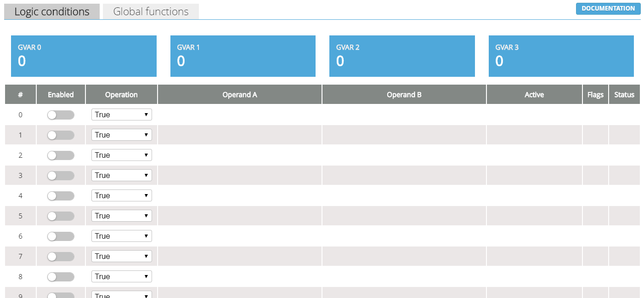Viewport: 644px width, 298px height.
Task: Select the GVAR 1 panel
Action: pyautogui.click(x=243, y=56)
